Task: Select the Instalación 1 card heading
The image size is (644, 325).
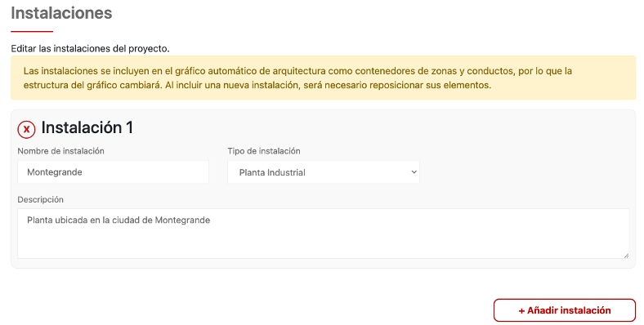Action: tap(87, 127)
